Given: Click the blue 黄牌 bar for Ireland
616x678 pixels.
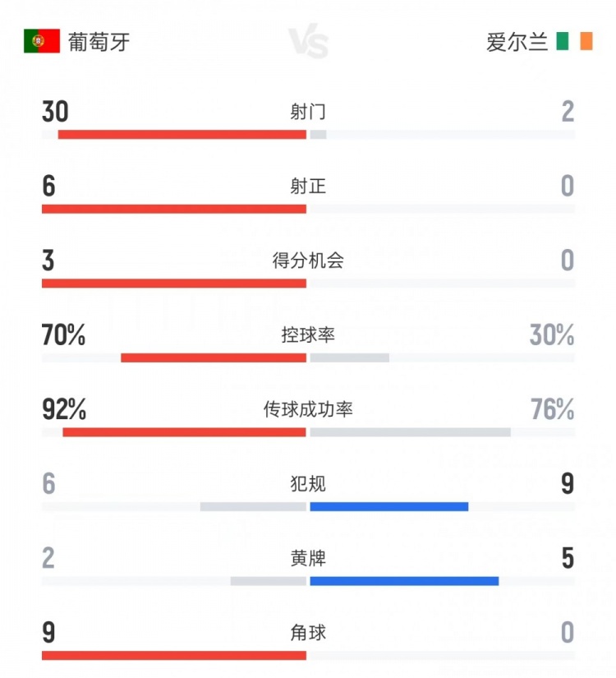Looking at the screenshot, I should point(404,581).
